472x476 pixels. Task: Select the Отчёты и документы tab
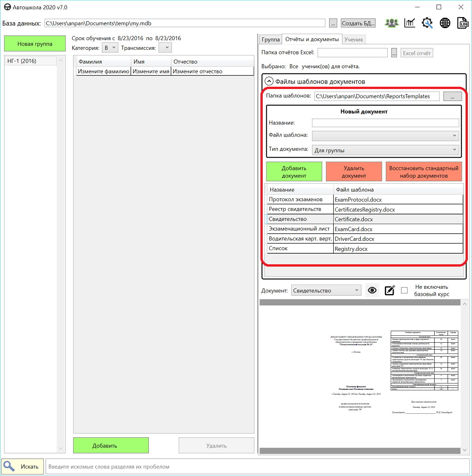click(311, 40)
